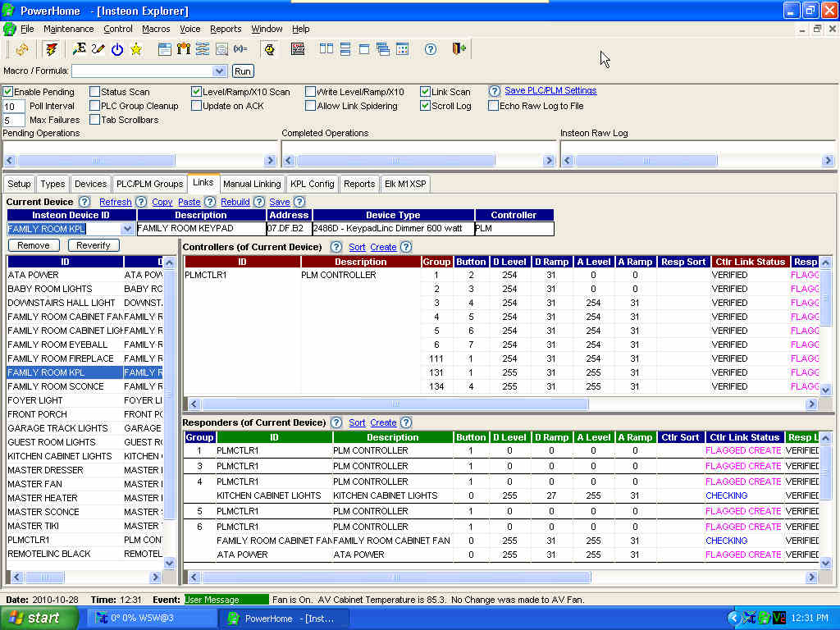The width and height of the screenshot is (840, 630).
Task: Click Create link in Responders section
Action: pos(383,422)
